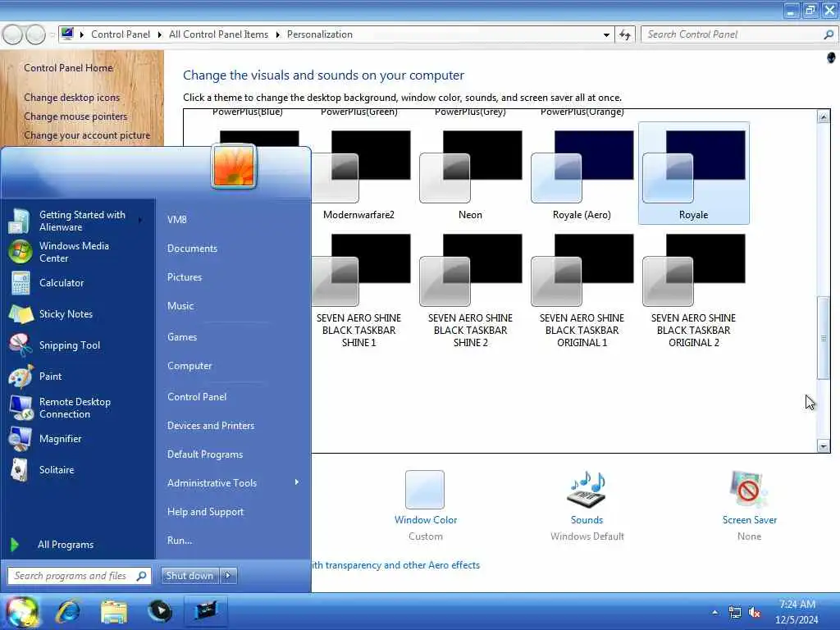The width and height of the screenshot is (840, 630).
Task: Show hidden tray icons arrow
Action: [x=714, y=612]
